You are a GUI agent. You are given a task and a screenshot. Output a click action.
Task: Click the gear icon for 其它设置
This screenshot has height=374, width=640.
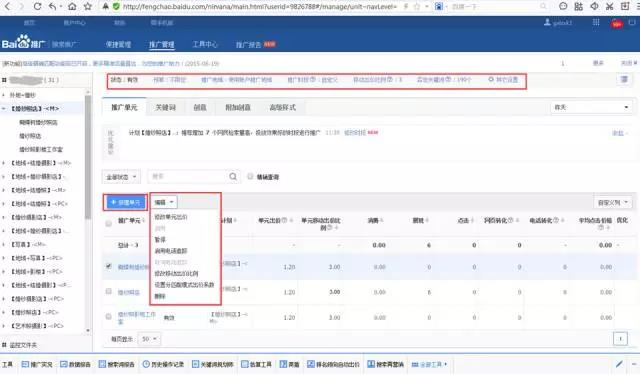(491, 79)
